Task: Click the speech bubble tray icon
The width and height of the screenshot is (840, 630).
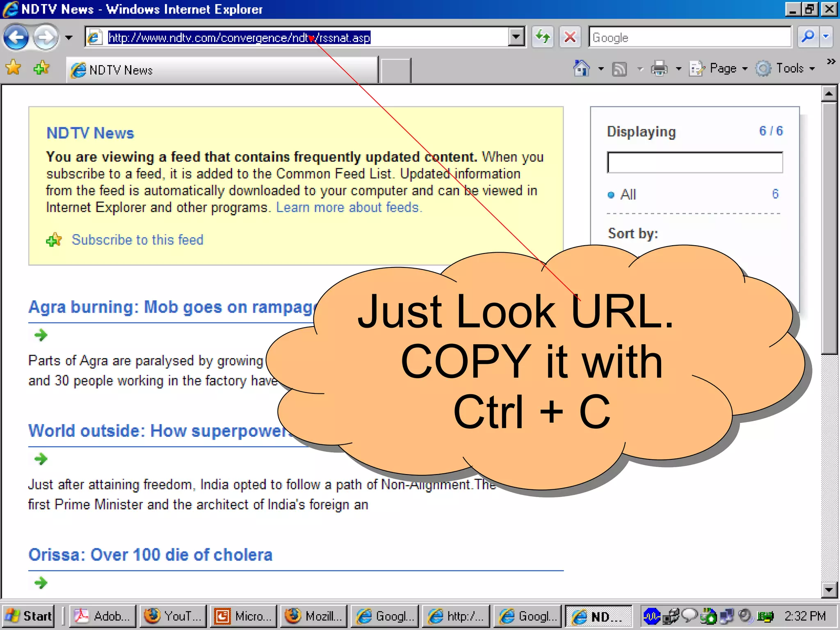Action: click(689, 615)
